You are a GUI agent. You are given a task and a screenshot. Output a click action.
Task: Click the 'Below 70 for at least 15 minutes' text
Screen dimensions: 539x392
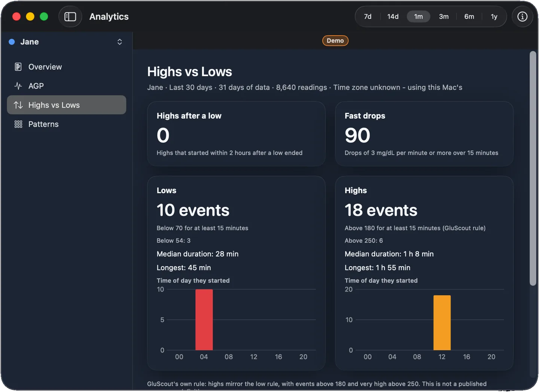202,228
